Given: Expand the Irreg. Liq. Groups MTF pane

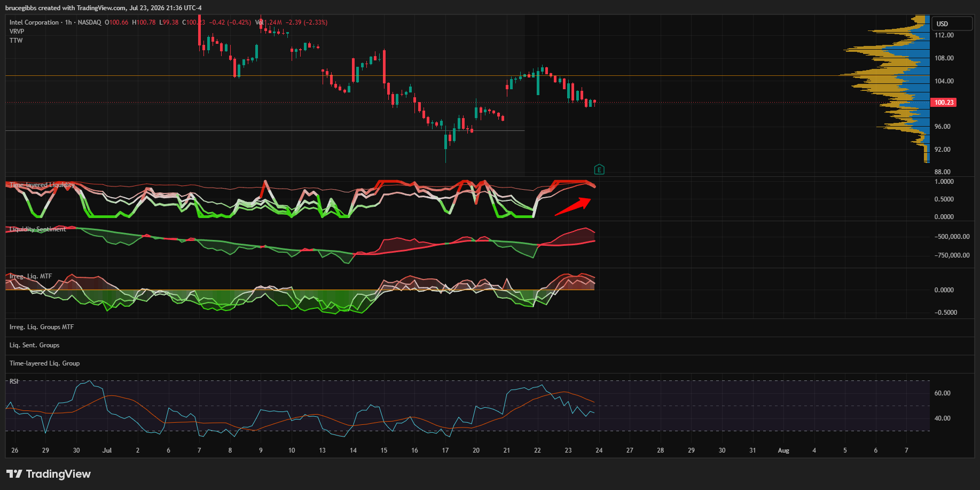Looking at the screenshot, I should [x=42, y=327].
